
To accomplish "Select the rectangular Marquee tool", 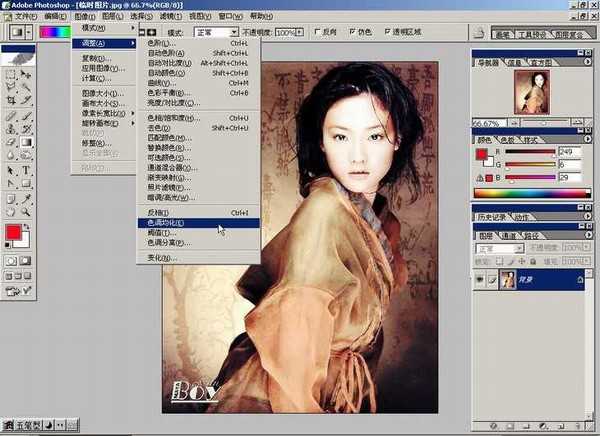I will tap(12, 73).
